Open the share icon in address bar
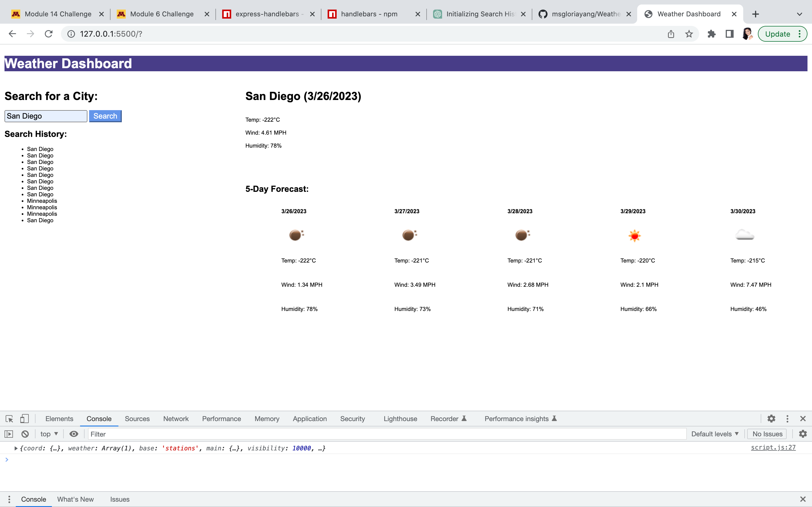Screen dimensions: 812x507 (670, 34)
